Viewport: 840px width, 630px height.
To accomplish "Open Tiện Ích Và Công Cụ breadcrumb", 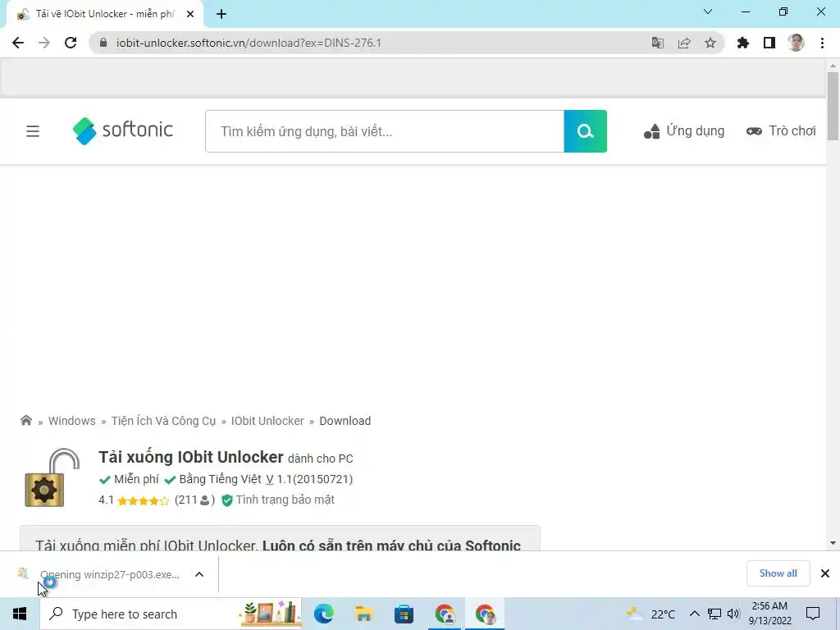I will 163,421.
